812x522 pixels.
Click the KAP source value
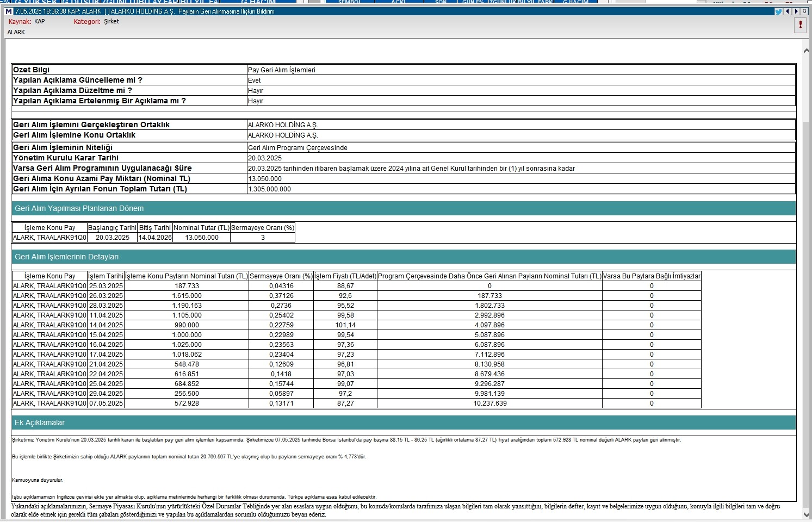(x=40, y=22)
